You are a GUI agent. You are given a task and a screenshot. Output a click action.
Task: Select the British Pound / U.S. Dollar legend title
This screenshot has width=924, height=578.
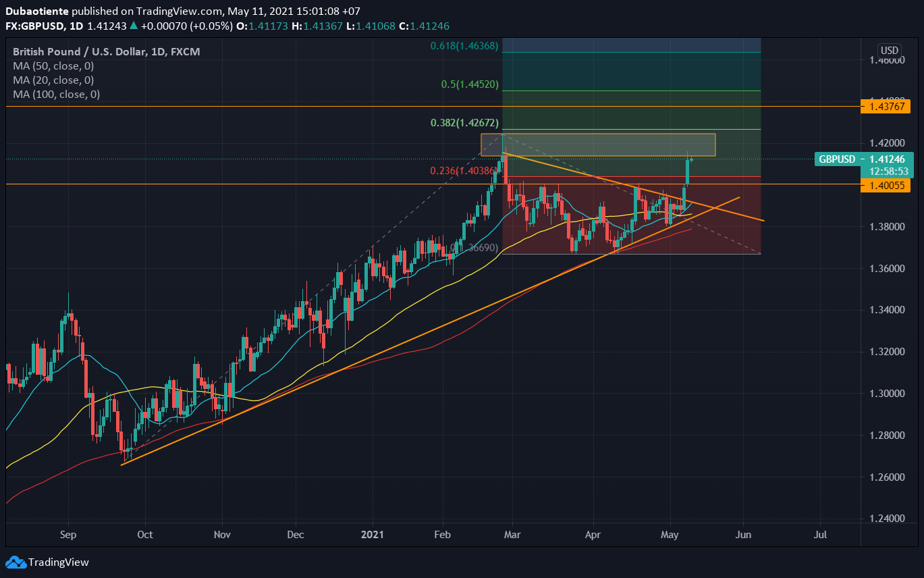pyautogui.click(x=106, y=52)
